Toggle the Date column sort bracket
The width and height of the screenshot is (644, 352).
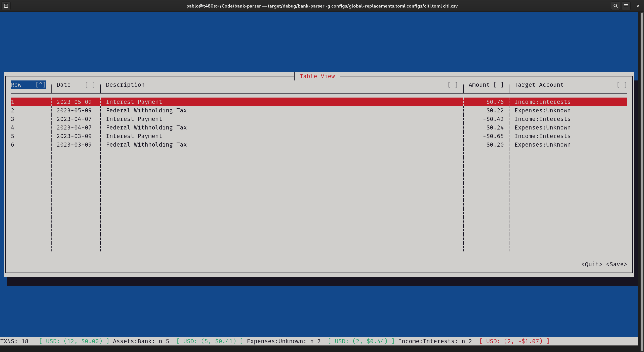click(90, 85)
